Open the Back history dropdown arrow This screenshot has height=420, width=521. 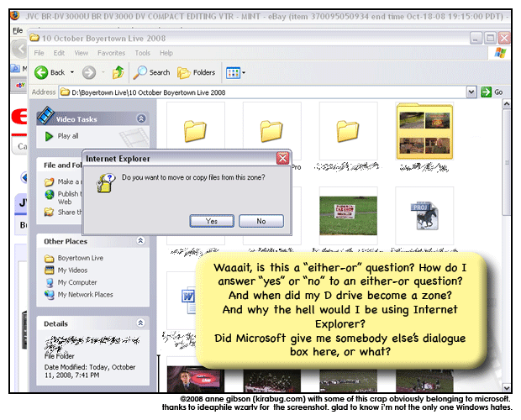tap(72, 72)
